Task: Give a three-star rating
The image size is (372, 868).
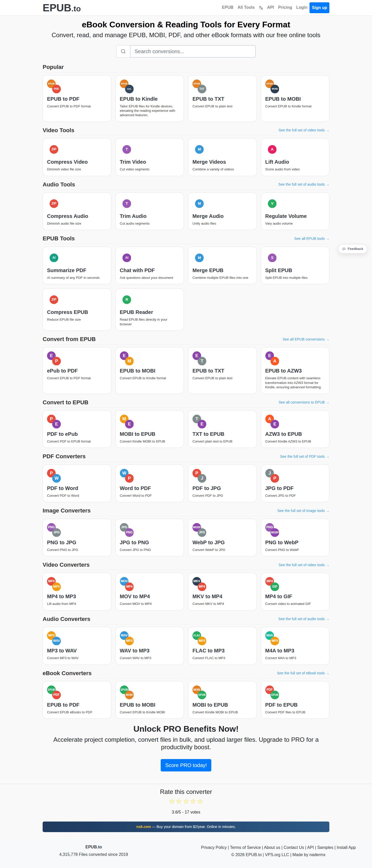Action: click(186, 801)
